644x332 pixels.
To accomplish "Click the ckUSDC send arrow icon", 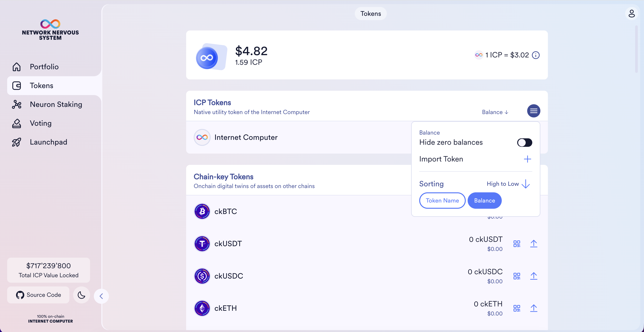I will 534,276.
